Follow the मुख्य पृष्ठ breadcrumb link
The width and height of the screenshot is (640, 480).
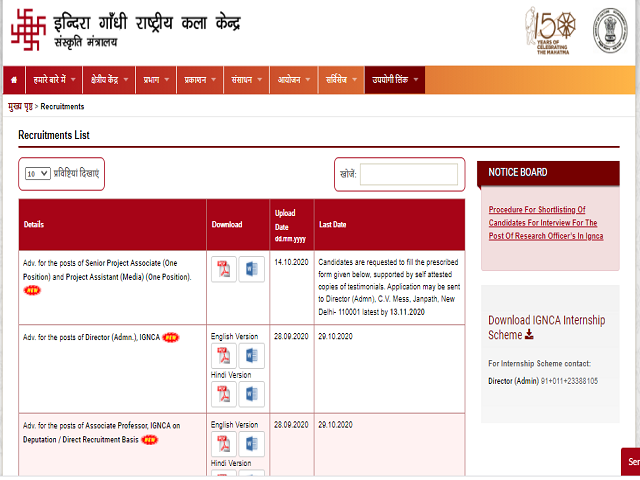point(20,107)
